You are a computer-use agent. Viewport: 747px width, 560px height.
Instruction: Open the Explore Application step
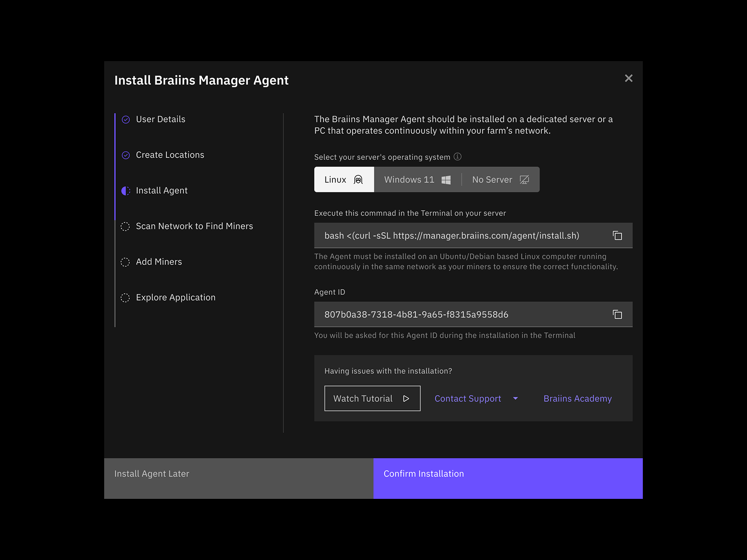[x=176, y=298]
